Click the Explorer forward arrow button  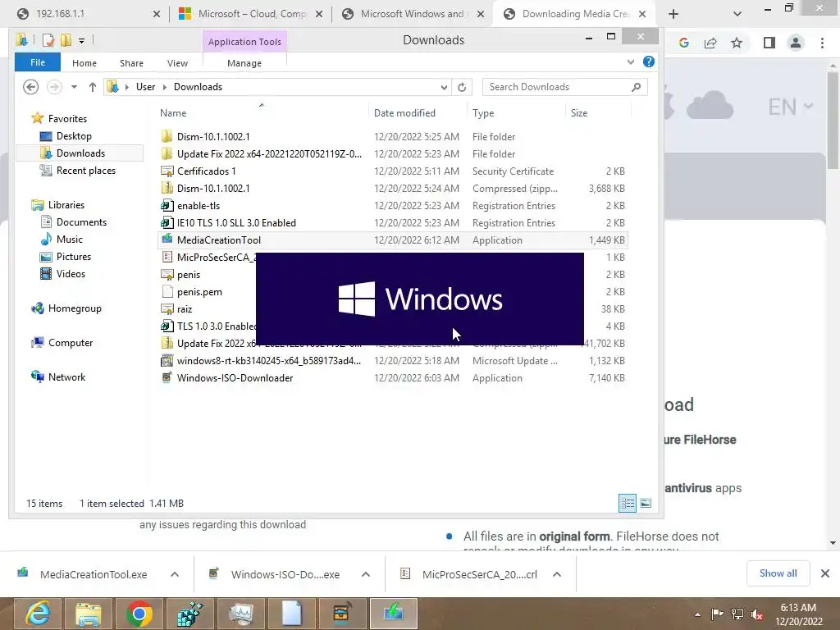point(54,87)
